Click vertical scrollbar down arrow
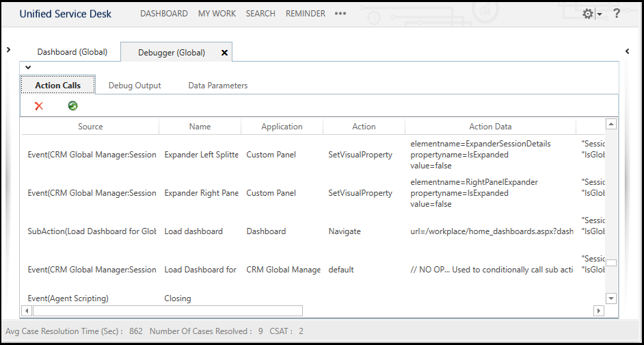This screenshot has width=644, height=345. (x=611, y=298)
